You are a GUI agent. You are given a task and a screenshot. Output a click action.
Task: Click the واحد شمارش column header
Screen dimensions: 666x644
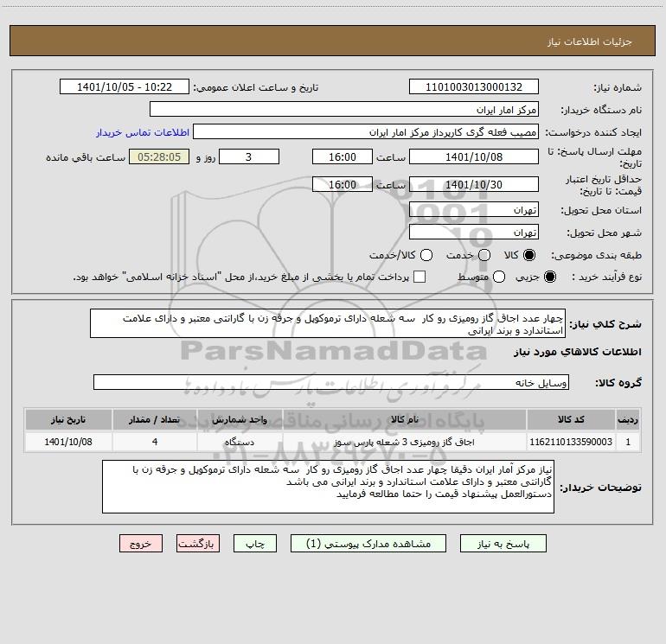click(240, 419)
